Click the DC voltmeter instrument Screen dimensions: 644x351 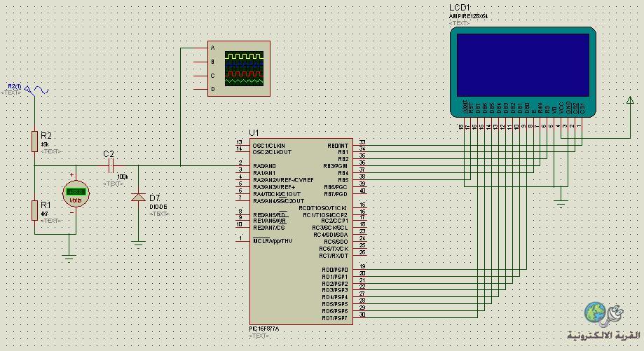coord(76,192)
